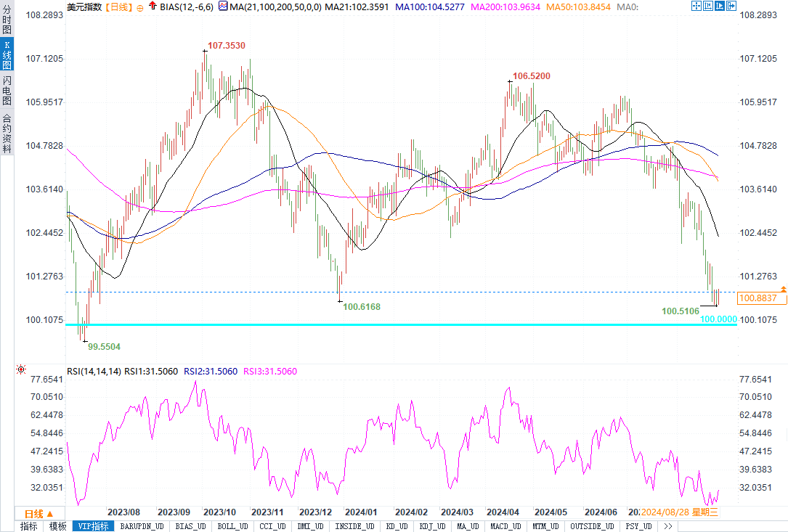Click the VIP指标 button

click(94, 526)
